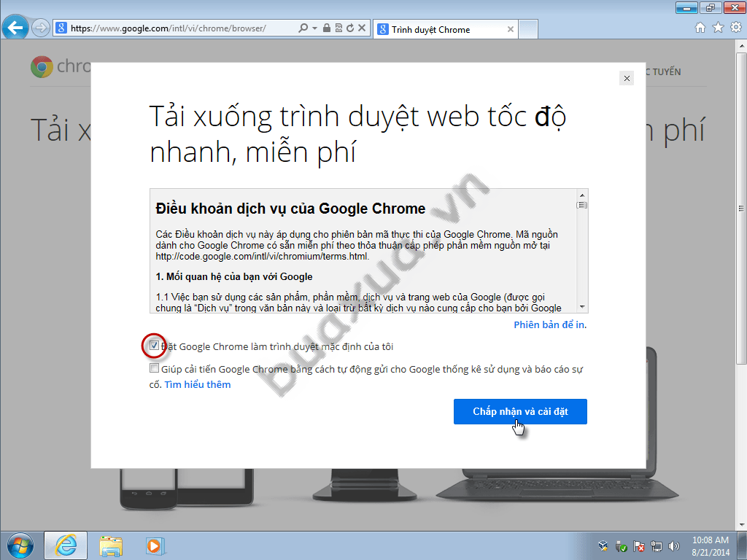Open the Windows Start menu orb

[20, 545]
